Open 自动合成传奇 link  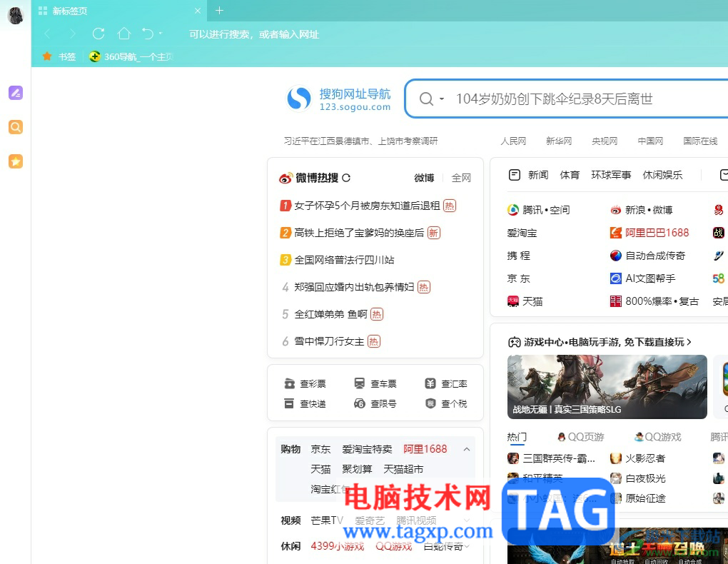647,256
